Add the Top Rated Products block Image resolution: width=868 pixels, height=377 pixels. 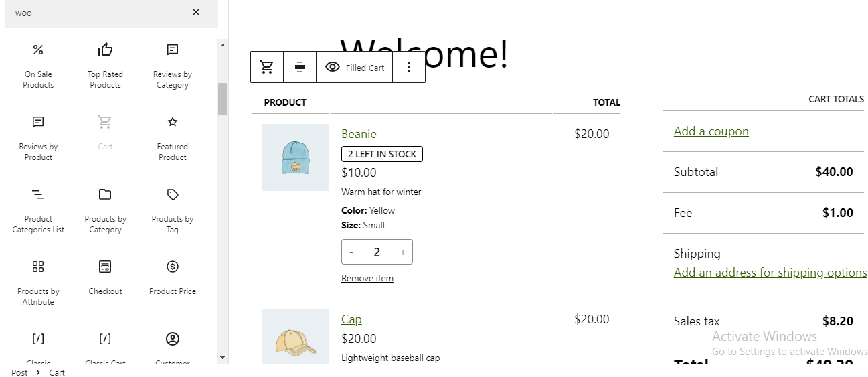pyautogui.click(x=105, y=66)
